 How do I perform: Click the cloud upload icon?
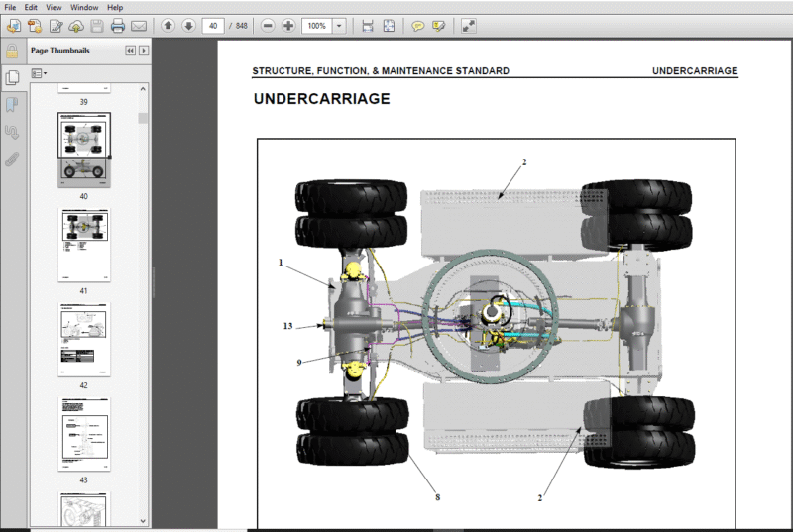pyautogui.click(x=76, y=25)
